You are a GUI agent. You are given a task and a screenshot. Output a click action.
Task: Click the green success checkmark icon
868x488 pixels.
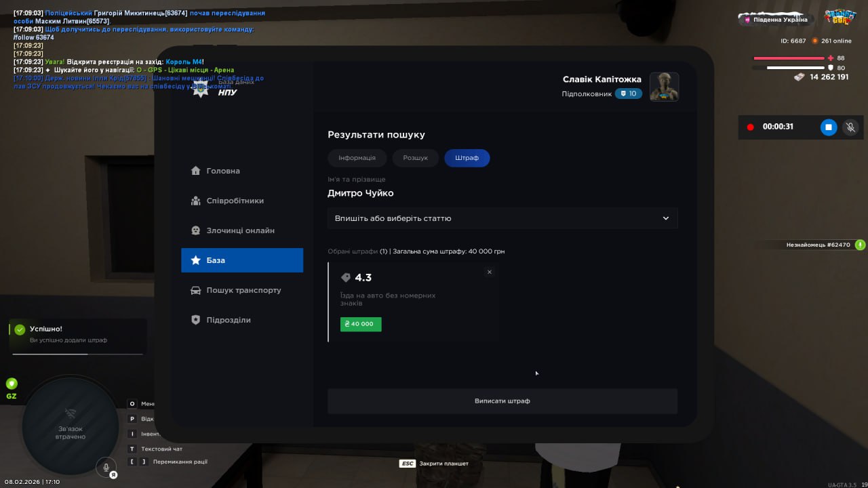point(20,329)
